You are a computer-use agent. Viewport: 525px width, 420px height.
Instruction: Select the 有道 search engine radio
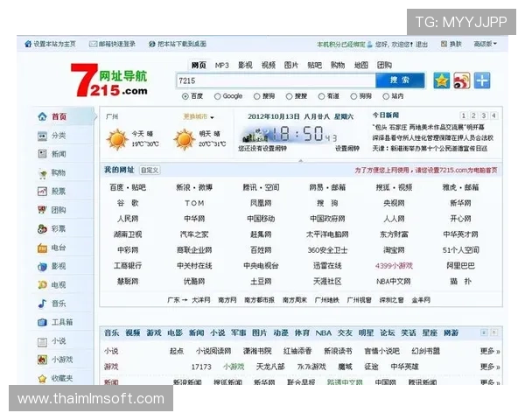pyautogui.click(x=321, y=96)
